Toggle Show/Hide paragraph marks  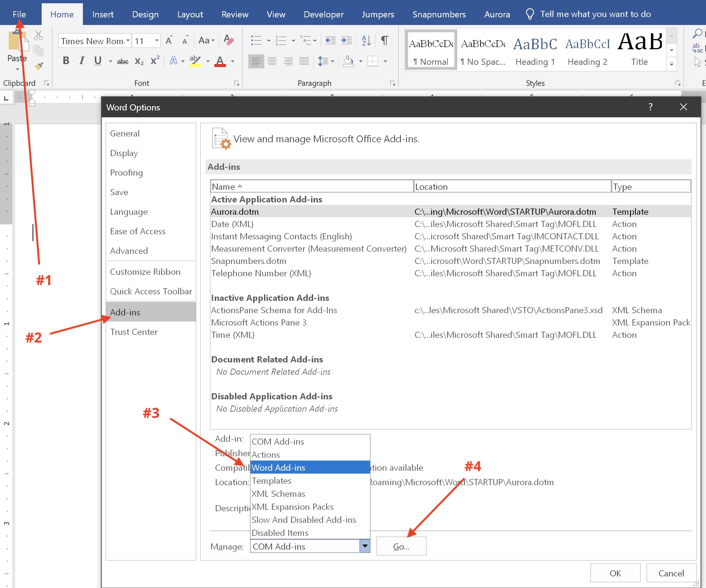[x=385, y=40]
